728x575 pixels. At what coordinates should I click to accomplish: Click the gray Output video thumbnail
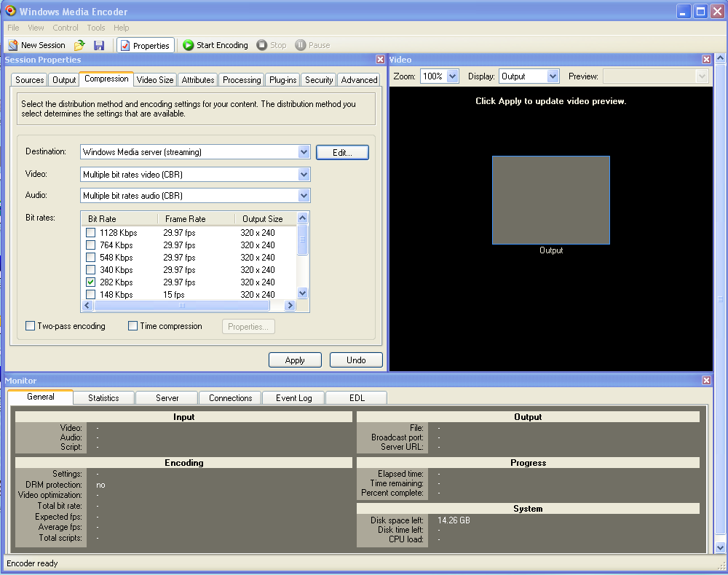(550, 200)
